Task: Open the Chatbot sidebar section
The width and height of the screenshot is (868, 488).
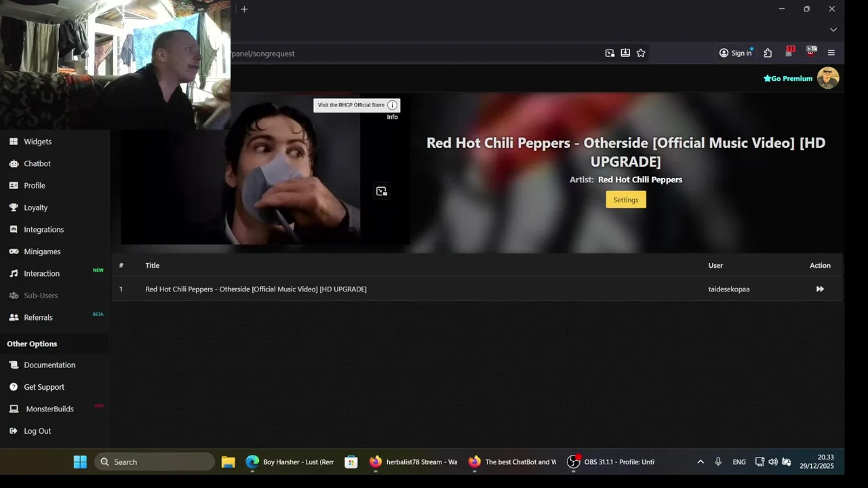Action: (x=37, y=163)
